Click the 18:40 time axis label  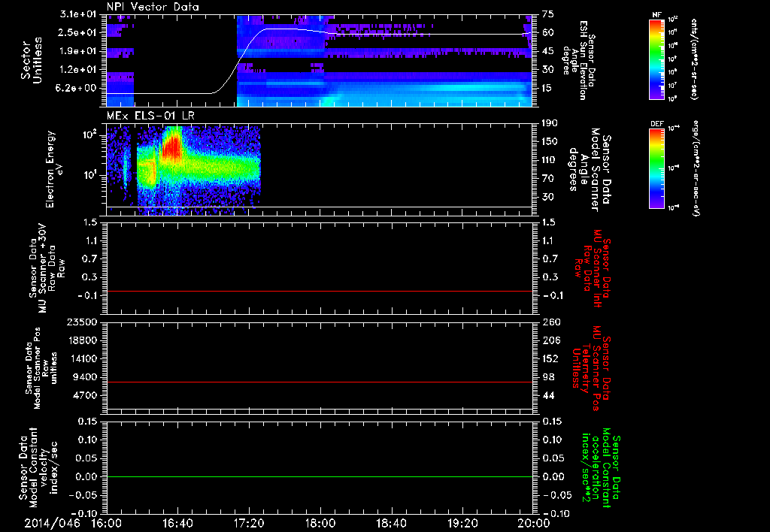(391, 524)
